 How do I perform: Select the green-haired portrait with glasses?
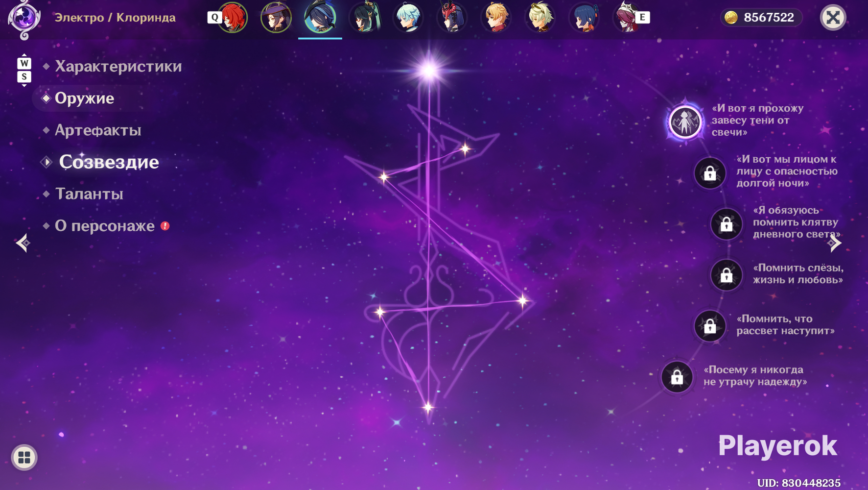pyautogui.click(x=364, y=18)
